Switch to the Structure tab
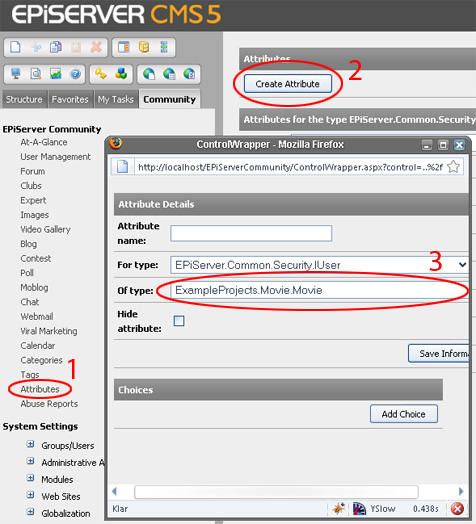476x524 pixels. click(x=24, y=99)
